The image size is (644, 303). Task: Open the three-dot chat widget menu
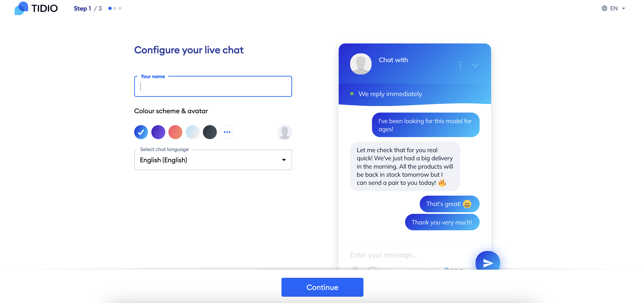click(x=460, y=65)
